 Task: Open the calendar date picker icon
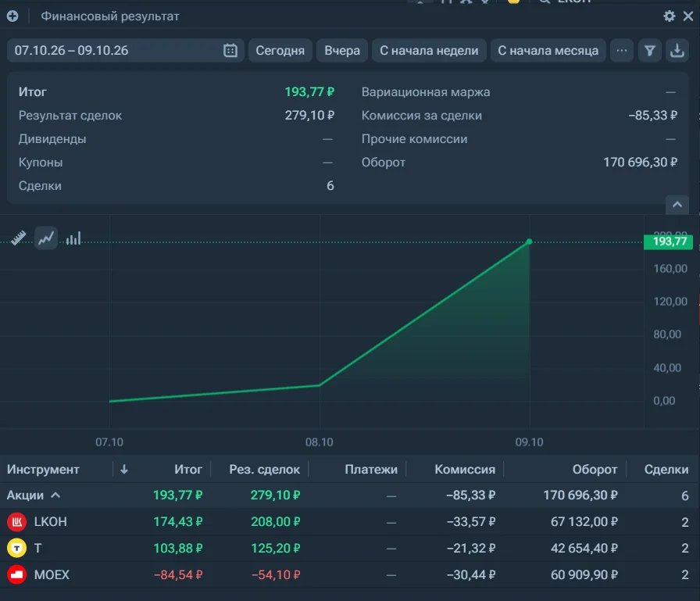(230, 51)
